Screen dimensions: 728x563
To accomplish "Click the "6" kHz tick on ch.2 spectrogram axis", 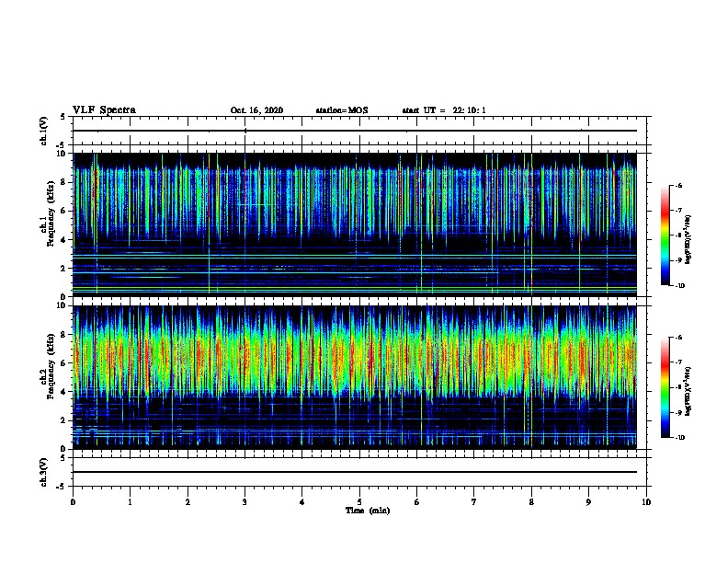I will (64, 363).
